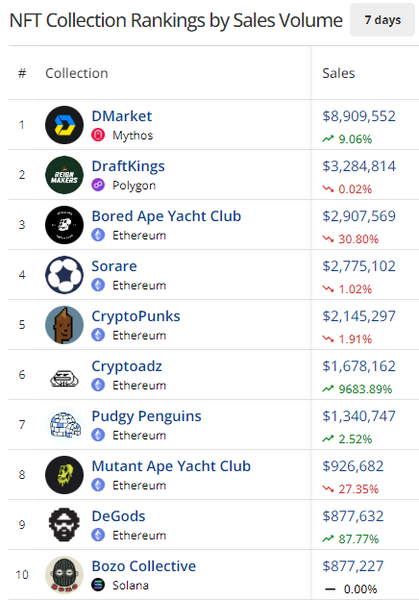Follow the Pudgy Penguins collection link
Viewport: 419px width, 600px height.
[146, 416]
